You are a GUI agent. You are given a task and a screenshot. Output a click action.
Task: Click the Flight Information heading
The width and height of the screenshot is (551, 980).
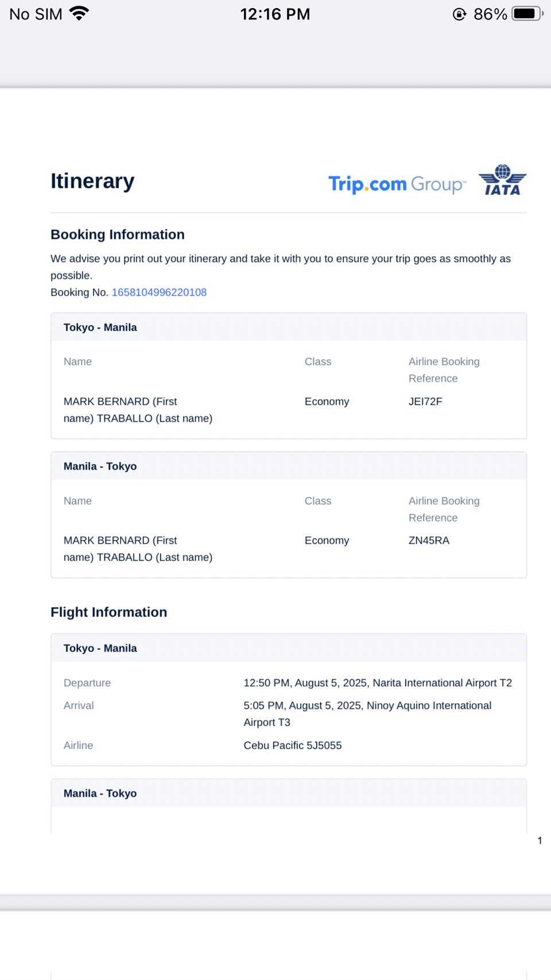tap(109, 612)
